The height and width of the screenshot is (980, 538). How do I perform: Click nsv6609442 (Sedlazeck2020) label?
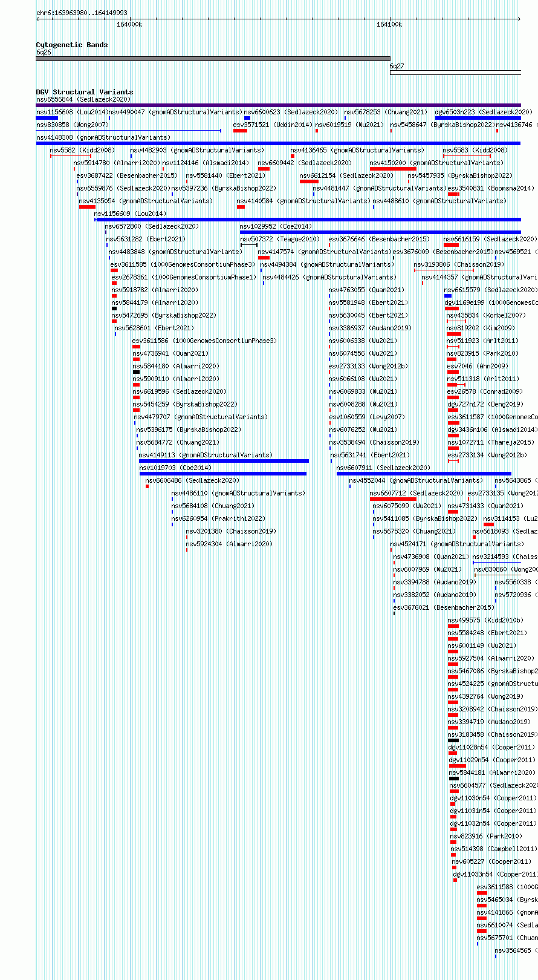pyautogui.click(x=305, y=163)
